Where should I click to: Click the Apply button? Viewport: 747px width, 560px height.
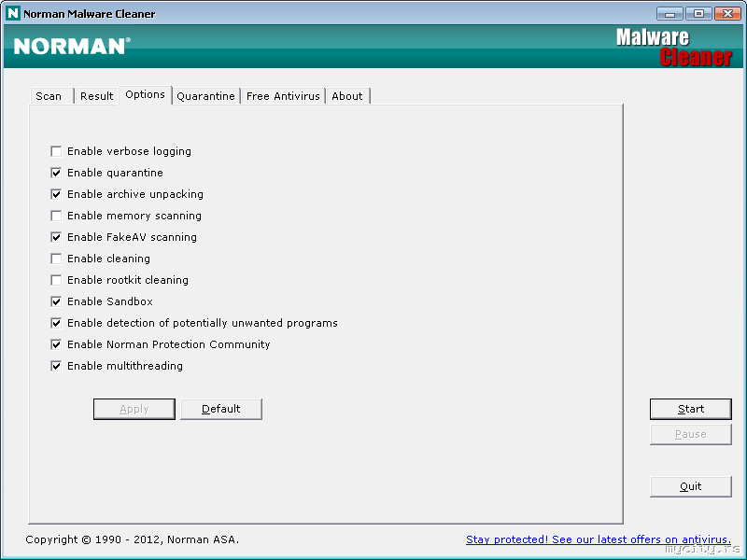134,409
